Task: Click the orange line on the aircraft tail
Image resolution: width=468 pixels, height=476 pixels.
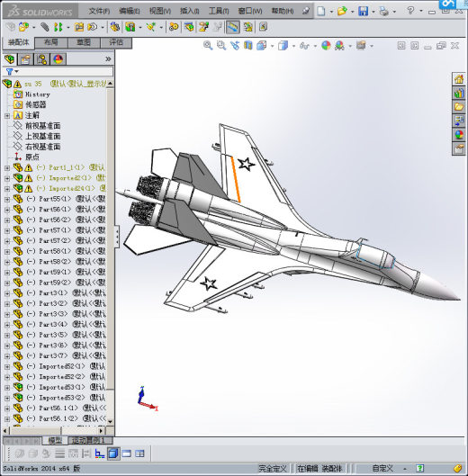Action: click(x=236, y=179)
